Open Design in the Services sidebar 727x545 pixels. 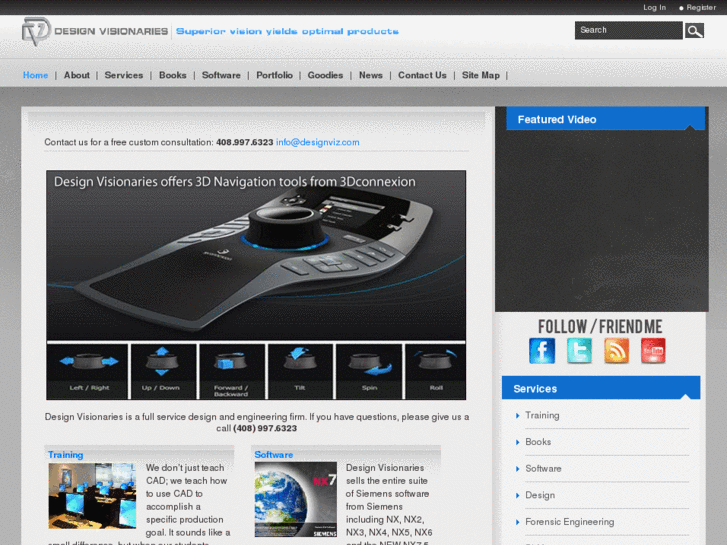(x=540, y=495)
